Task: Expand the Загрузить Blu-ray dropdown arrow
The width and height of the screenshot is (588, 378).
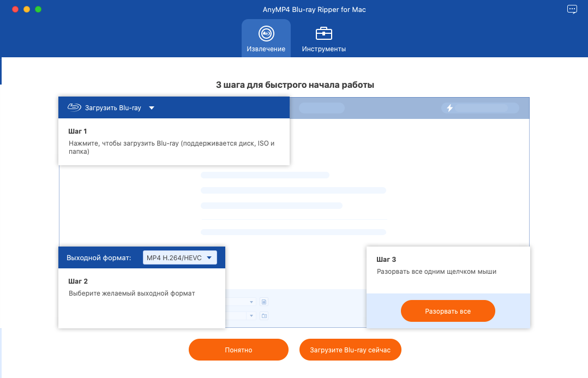Action: (152, 108)
